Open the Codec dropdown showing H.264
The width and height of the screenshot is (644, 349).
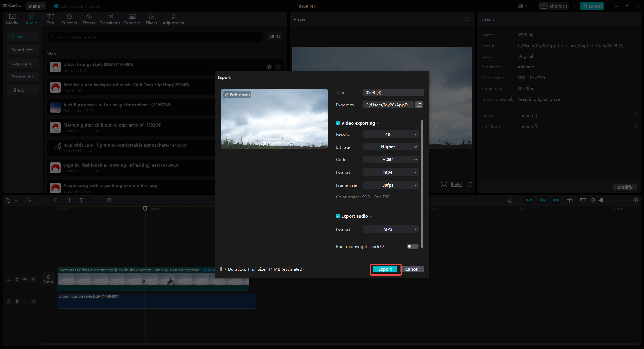390,159
